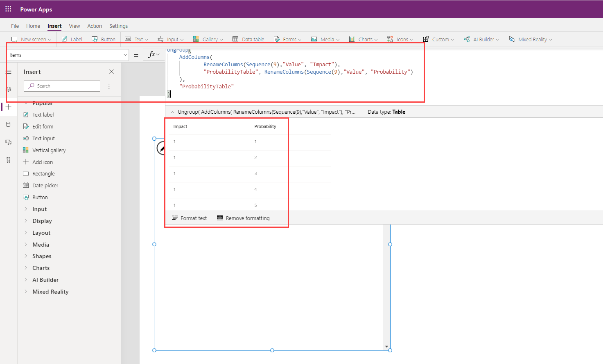Expand the Charts category in Insert panel
The image size is (603, 364).
(41, 268)
